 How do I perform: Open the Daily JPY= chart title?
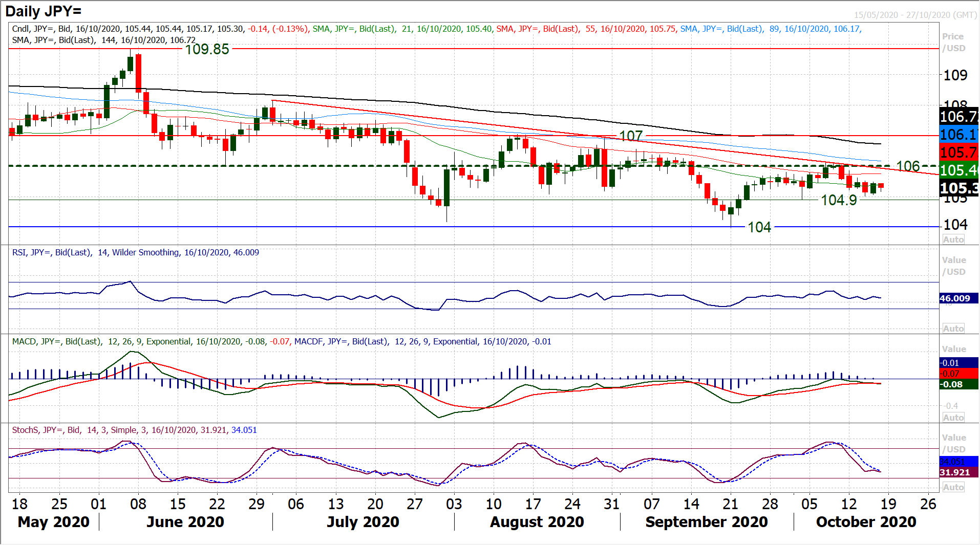click(44, 11)
